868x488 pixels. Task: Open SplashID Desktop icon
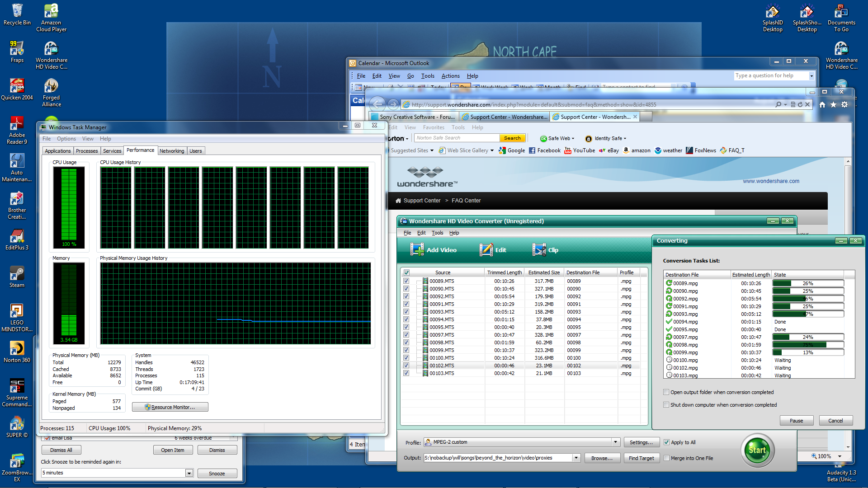click(773, 18)
